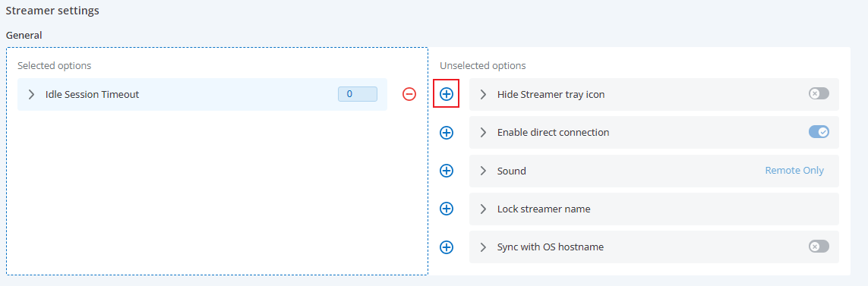Add Sync with OS hostname option

coord(447,247)
